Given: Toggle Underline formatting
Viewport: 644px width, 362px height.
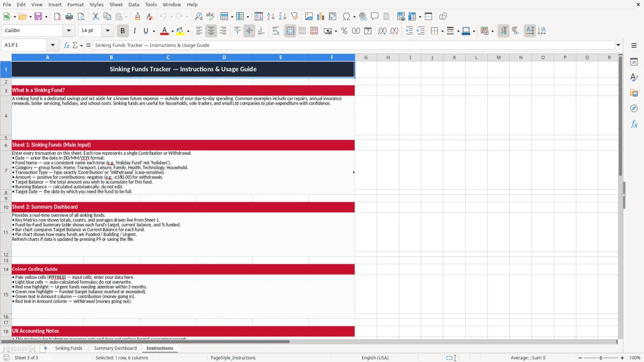Looking at the screenshot, I should pos(146,31).
